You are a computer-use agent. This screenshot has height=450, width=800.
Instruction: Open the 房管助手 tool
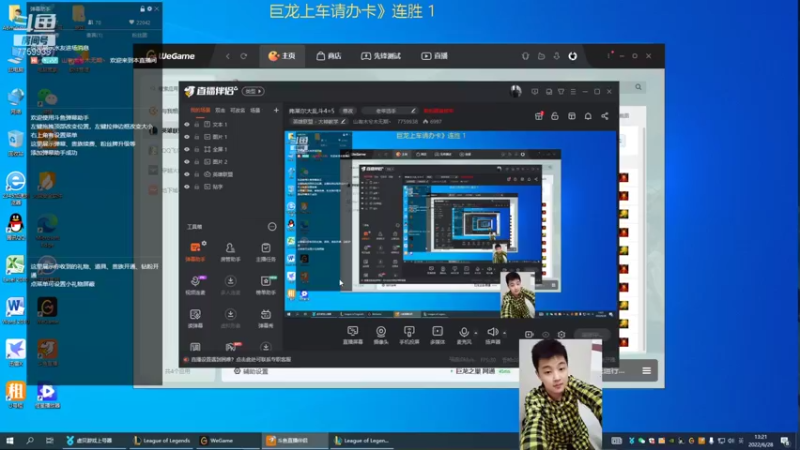[230, 252]
